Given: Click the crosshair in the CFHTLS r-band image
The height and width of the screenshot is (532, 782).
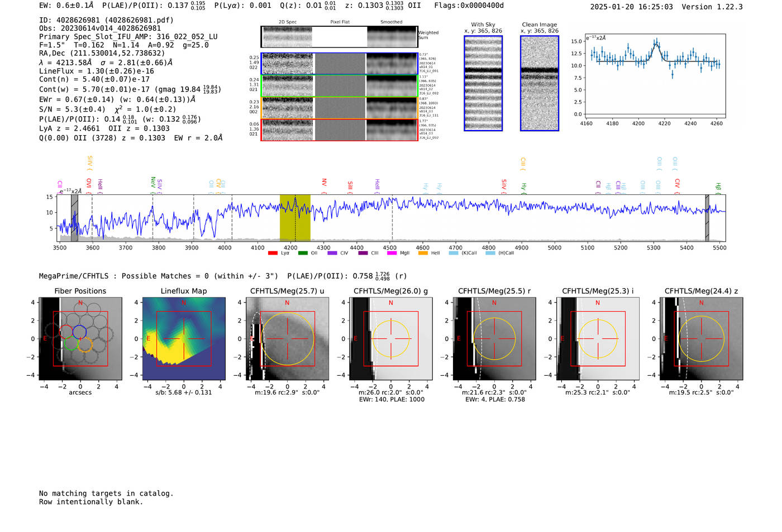Looking at the screenshot, I should [x=494, y=339].
